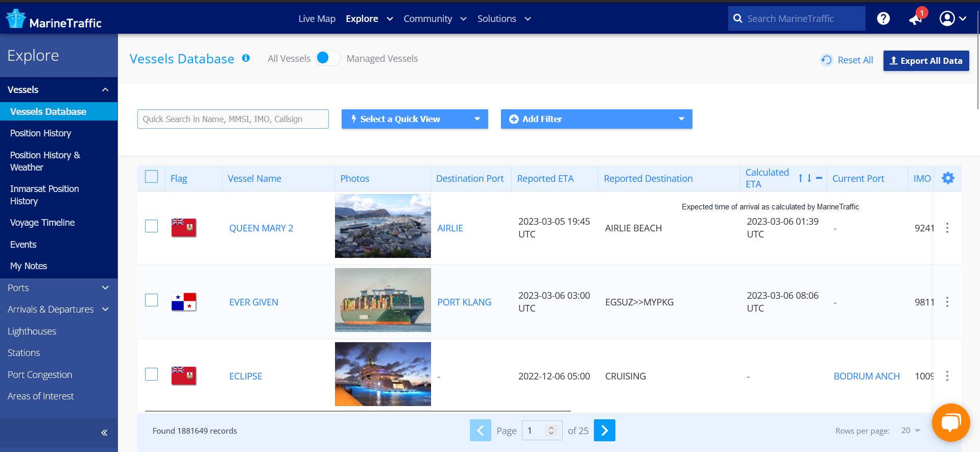This screenshot has height=452, width=980.
Task: Open EVER GIVEN ship photo thumbnail
Action: (x=383, y=300)
